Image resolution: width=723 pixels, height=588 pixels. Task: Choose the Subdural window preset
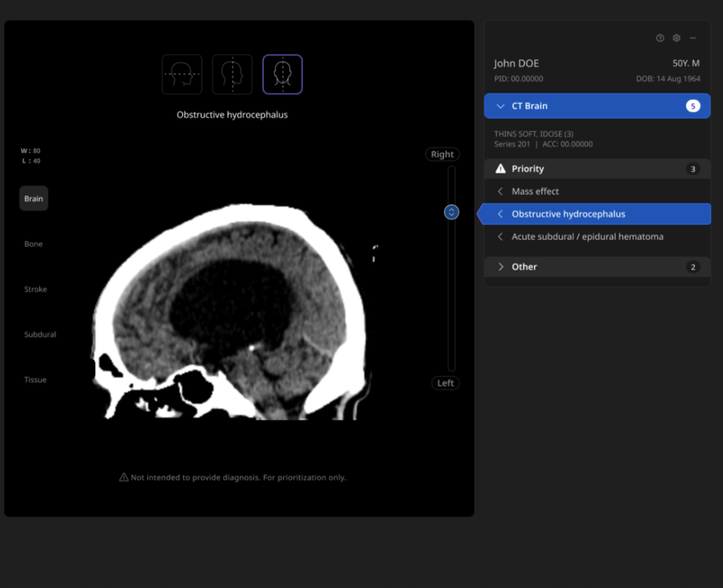40,335
